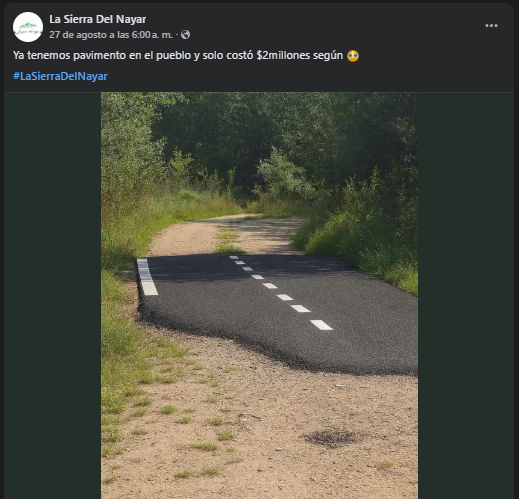Click the La Sierra Del Nayar profile avatar
The height and width of the screenshot is (499, 519).
[x=28, y=27]
